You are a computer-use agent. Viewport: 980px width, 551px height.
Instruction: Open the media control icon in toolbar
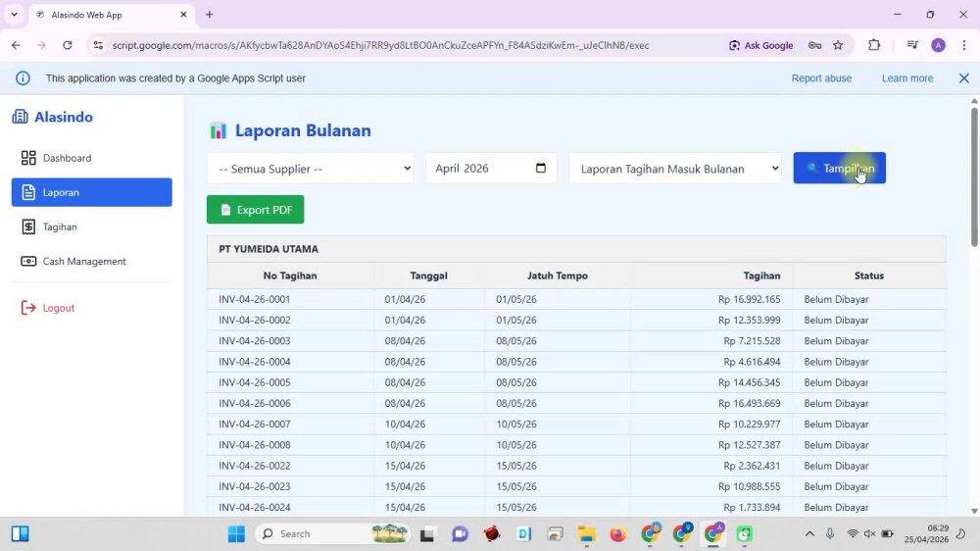tap(912, 45)
